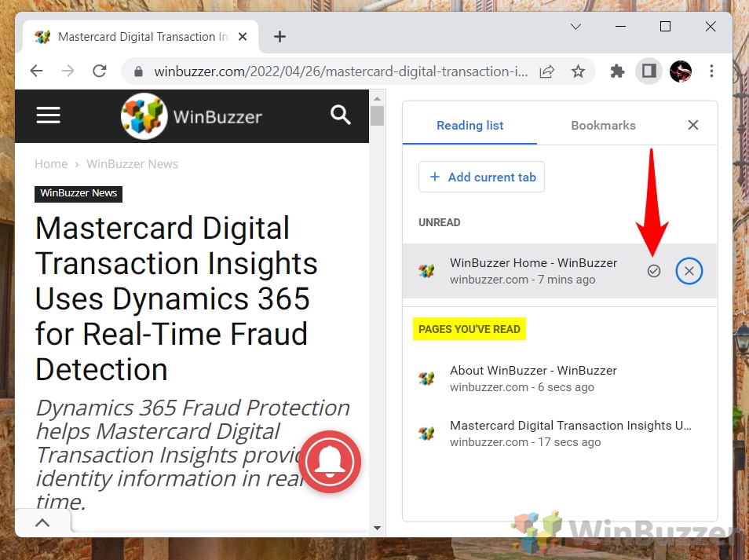Screen dimensions: 749x560
Task: Click the address bar URL
Action: tap(341, 71)
